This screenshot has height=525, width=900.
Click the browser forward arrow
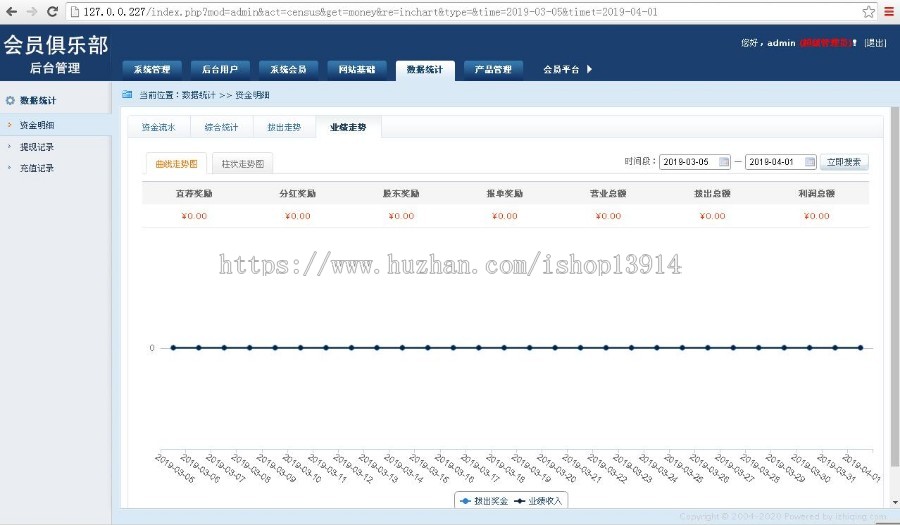32,11
